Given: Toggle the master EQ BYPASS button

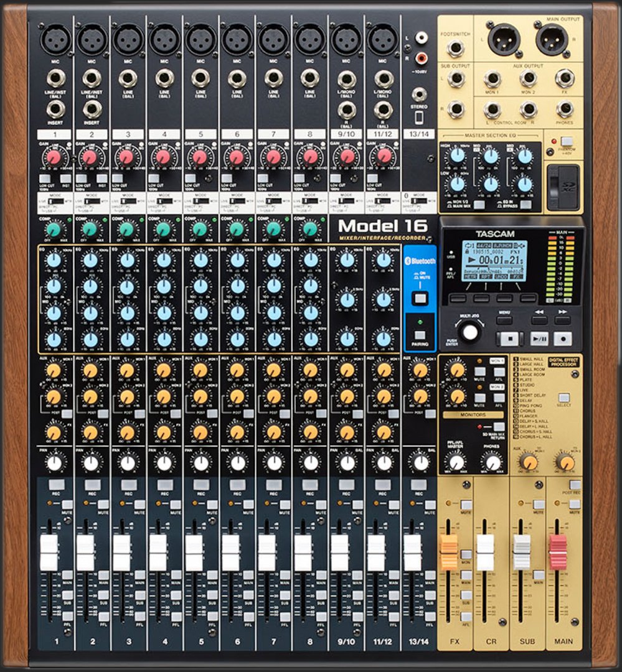Looking at the screenshot, I should (525, 205).
